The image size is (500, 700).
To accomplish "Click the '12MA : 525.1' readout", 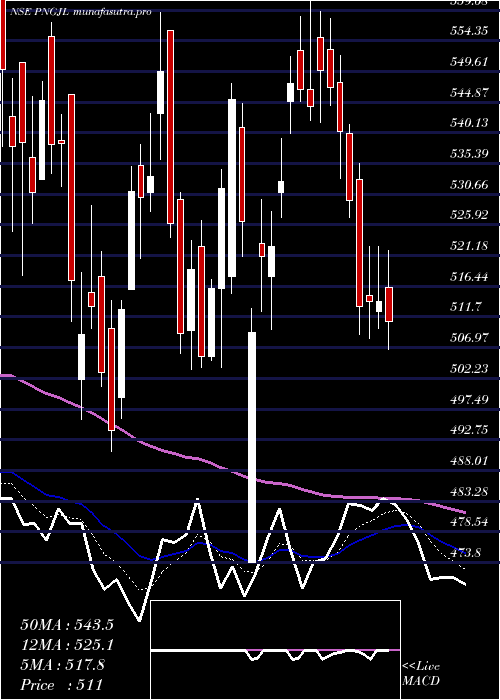I will pyautogui.click(x=67, y=645).
